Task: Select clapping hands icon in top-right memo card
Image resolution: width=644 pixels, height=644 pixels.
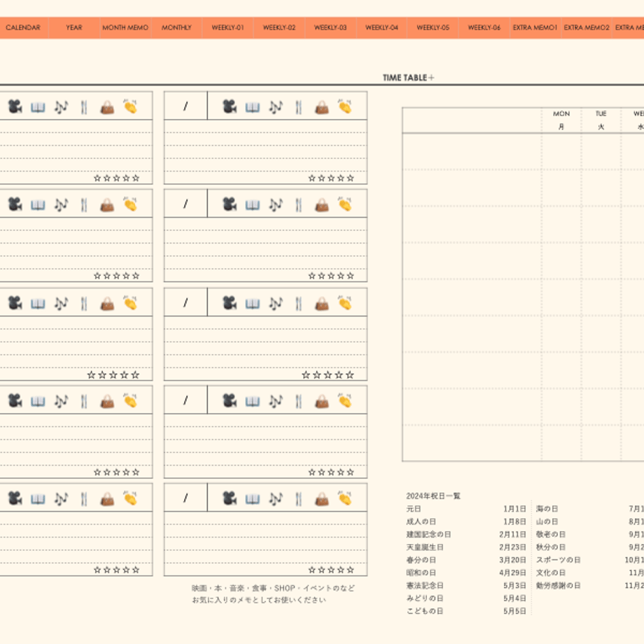Action: (345, 106)
